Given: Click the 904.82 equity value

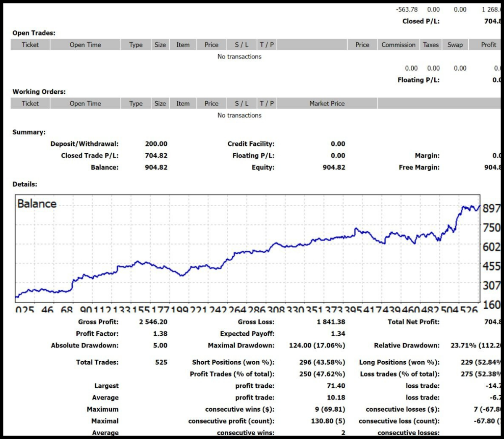Looking at the screenshot, I should click(x=334, y=167).
